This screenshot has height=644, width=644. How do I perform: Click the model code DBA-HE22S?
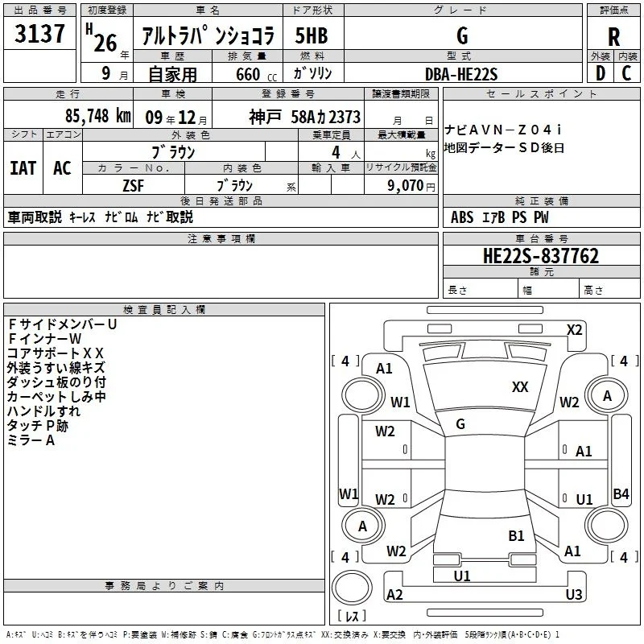pos(461,74)
